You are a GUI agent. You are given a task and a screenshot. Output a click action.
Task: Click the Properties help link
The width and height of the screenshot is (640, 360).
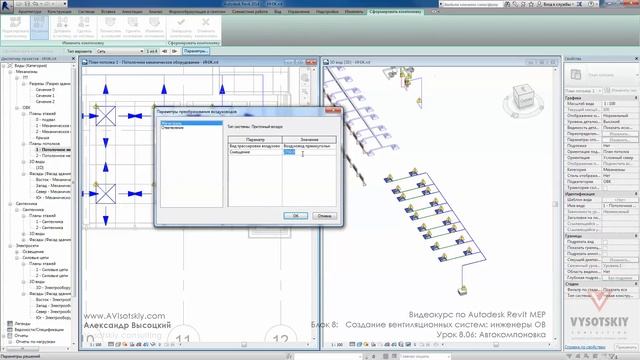click(x=584, y=347)
